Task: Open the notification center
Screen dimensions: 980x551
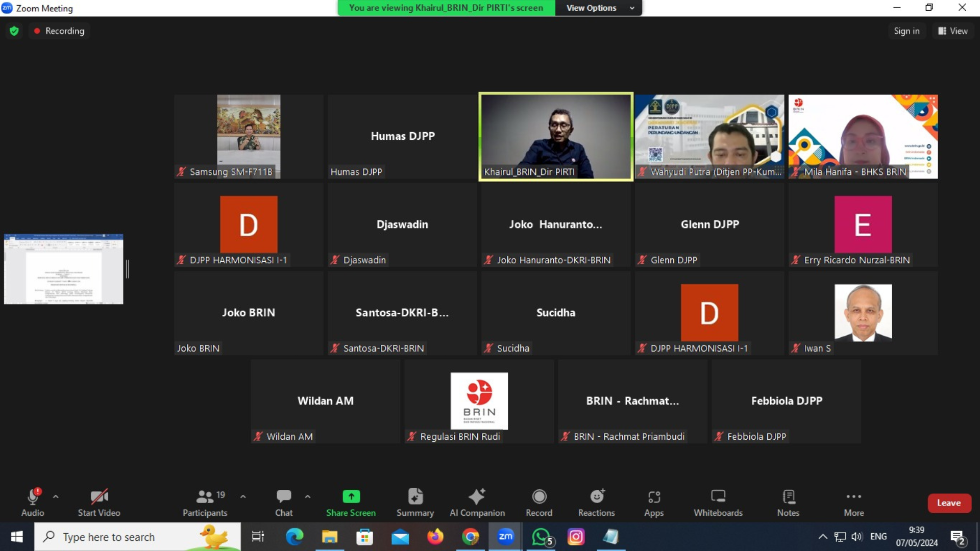Action: pyautogui.click(x=958, y=537)
